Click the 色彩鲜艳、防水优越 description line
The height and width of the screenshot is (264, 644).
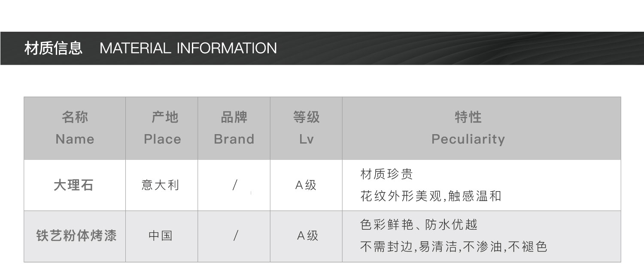419,225
